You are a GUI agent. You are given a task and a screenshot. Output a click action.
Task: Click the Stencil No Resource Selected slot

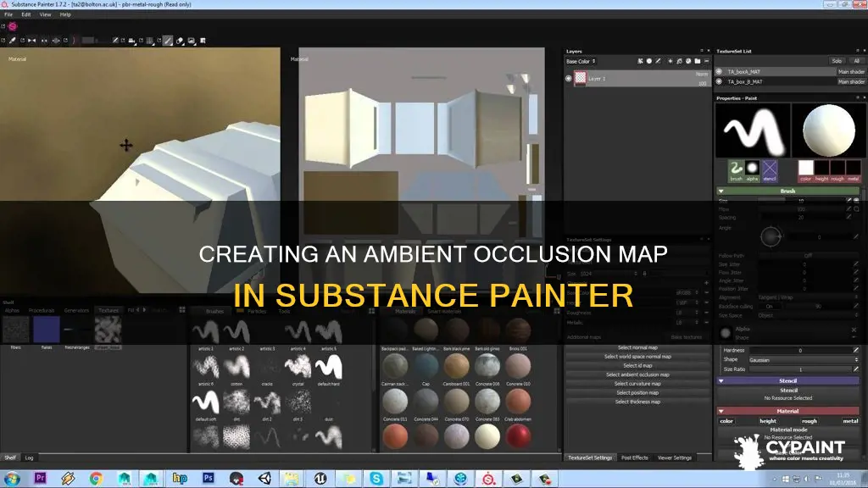tap(787, 395)
